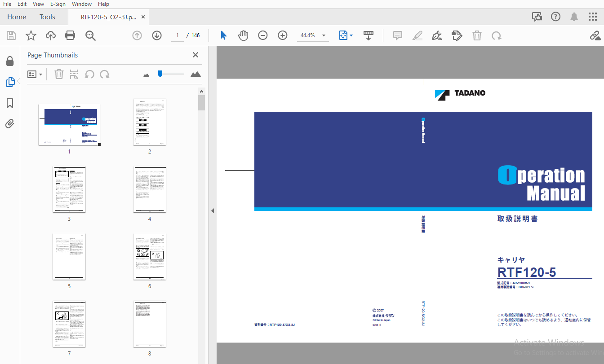Open the Edit menu
Screen dimensions: 604x364
22,4
